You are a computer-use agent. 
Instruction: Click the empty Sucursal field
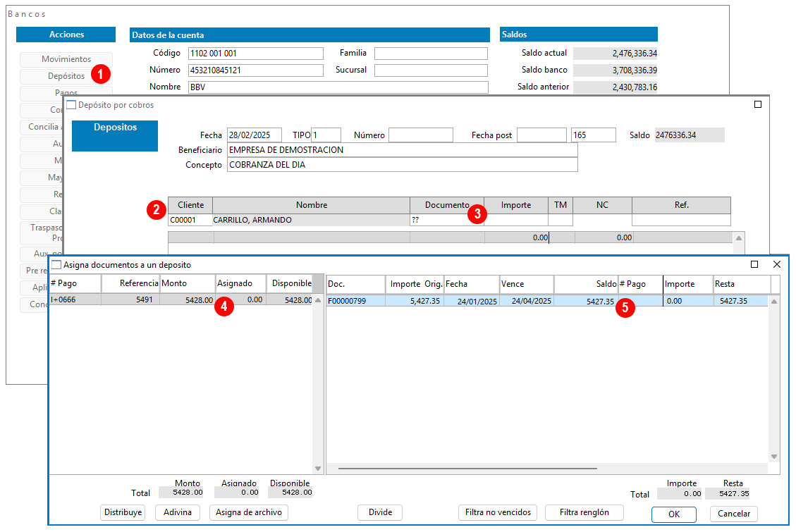click(431, 70)
